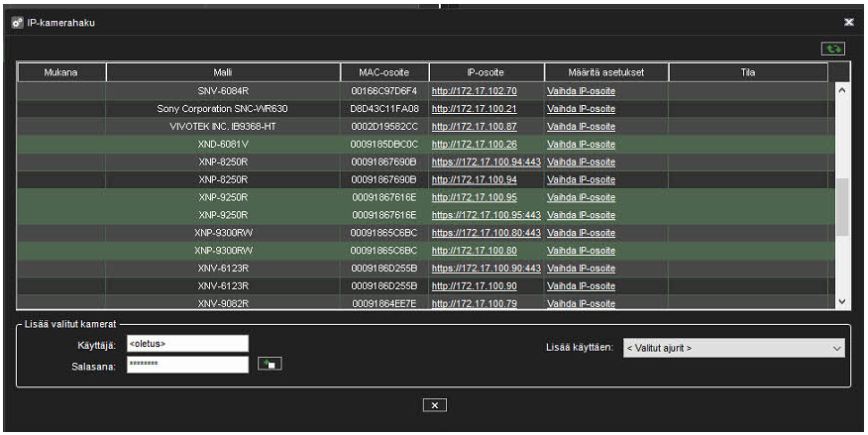The image size is (868, 435).
Task: Select the XNV-9082R camera row
Action: point(223,303)
